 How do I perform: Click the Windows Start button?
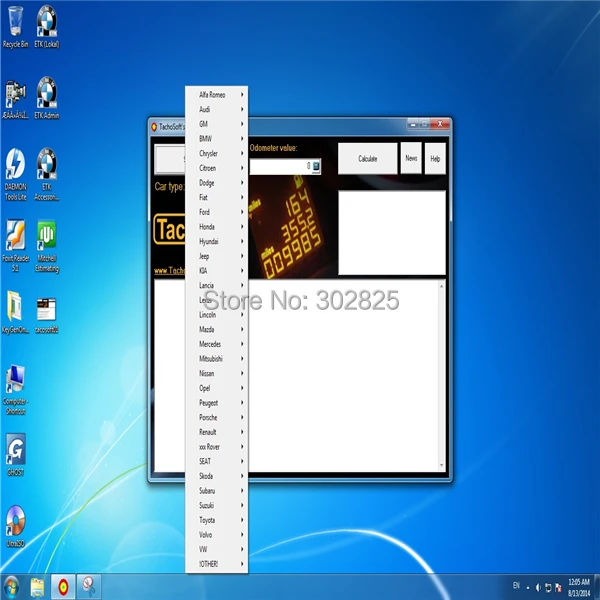(11, 587)
